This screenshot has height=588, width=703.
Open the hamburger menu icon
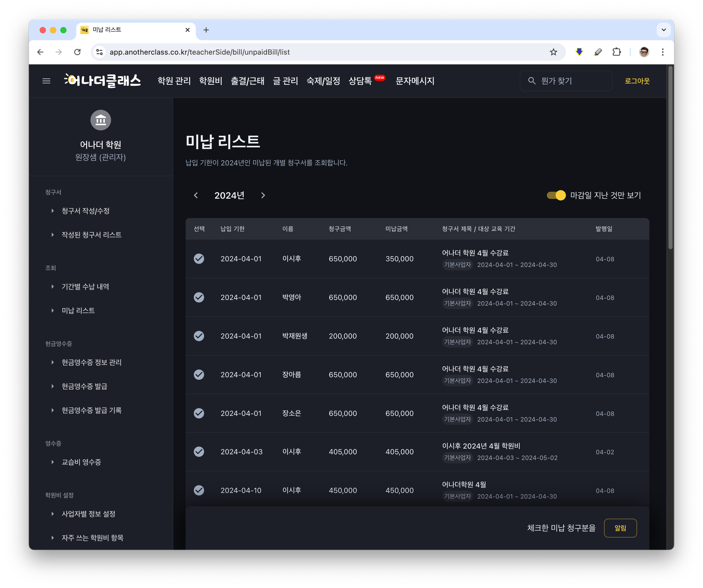coord(46,81)
